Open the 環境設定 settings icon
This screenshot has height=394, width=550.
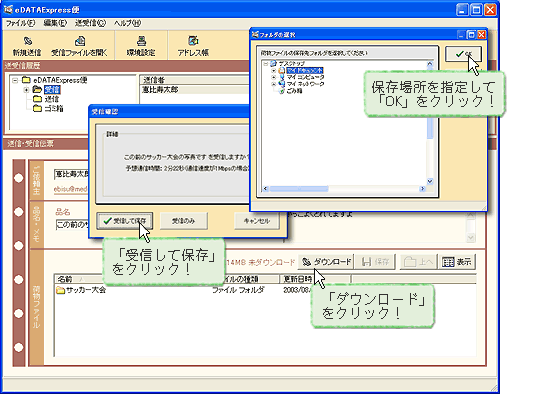[141, 41]
